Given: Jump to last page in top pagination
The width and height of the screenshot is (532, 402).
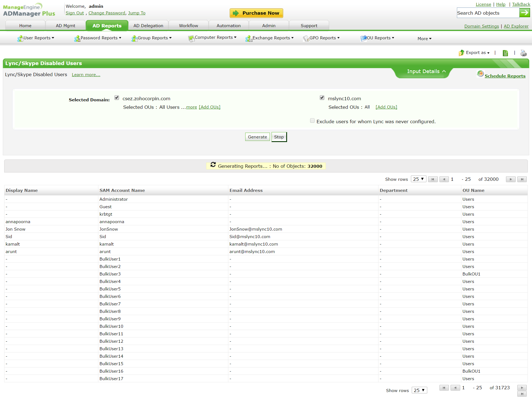Looking at the screenshot, I should [x=522, y=179].
